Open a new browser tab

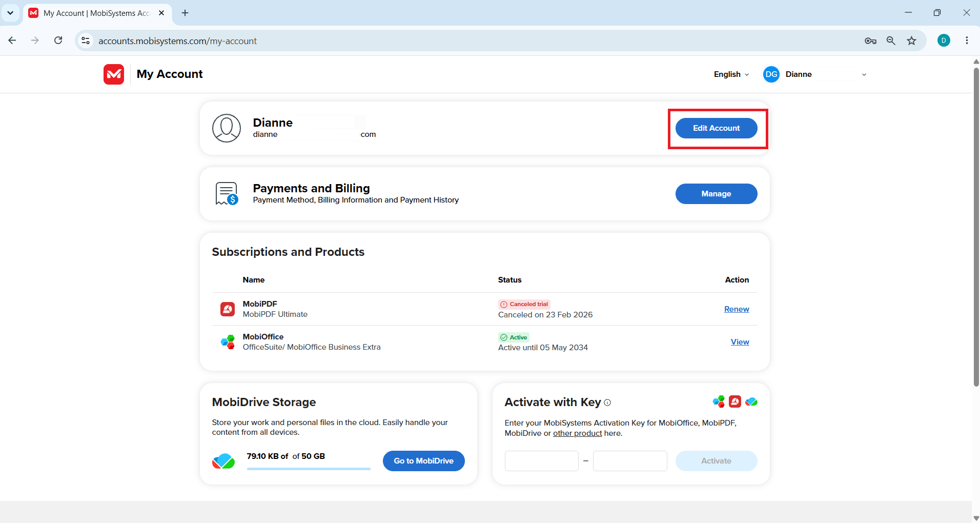(185, 13)
